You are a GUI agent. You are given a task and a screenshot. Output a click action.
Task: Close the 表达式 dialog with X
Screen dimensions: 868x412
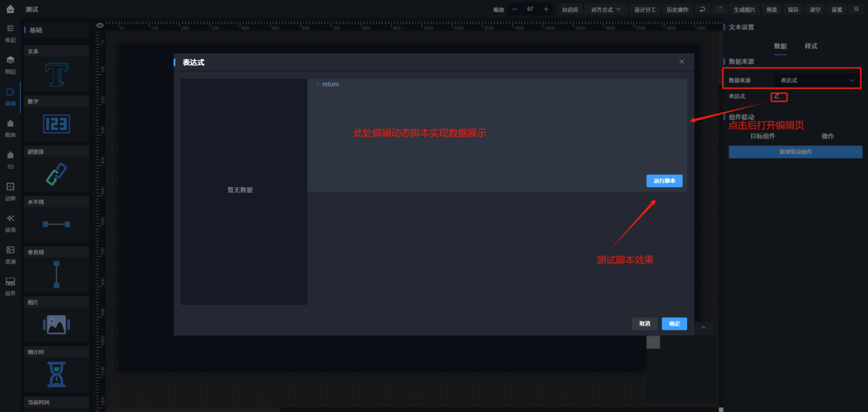coord(682,62)
